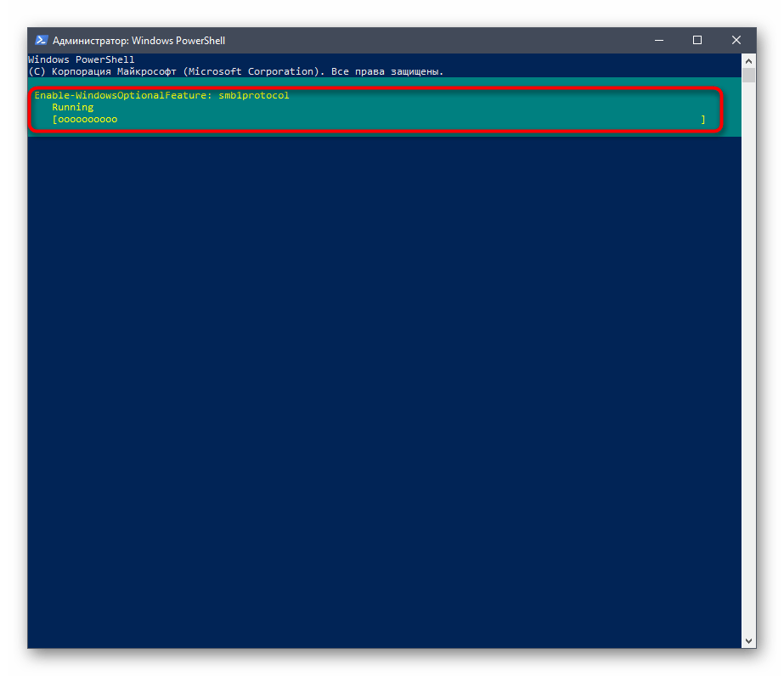Image resolution: width=784 pixels, height=676 pixels.
Task: Click the filled 'oooooooooo' progress segment
Action: [x=87, y=120]
